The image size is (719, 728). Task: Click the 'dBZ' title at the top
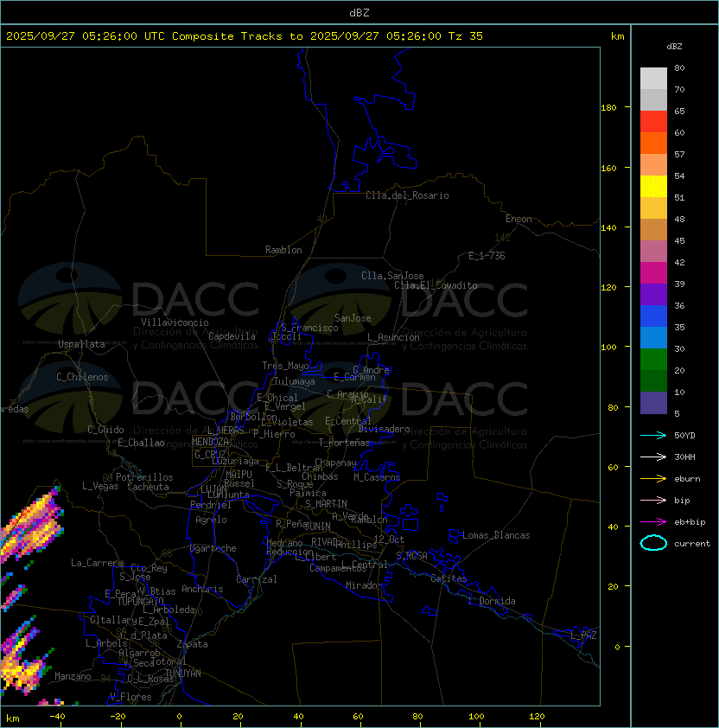[x=359, y=12]
